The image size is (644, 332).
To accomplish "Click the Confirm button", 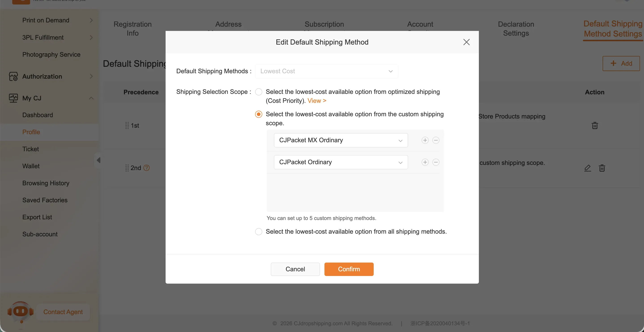I will tap(349, 269).
